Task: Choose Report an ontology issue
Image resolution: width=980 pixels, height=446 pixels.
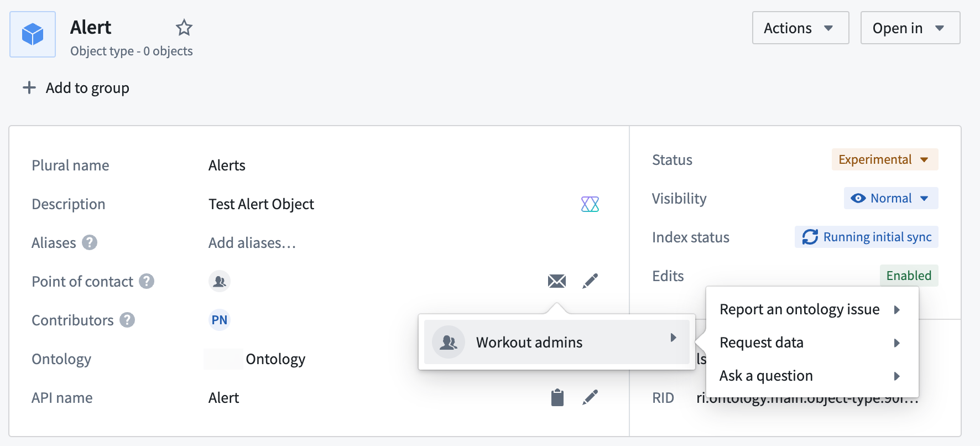Action: [x=812, y=309]
